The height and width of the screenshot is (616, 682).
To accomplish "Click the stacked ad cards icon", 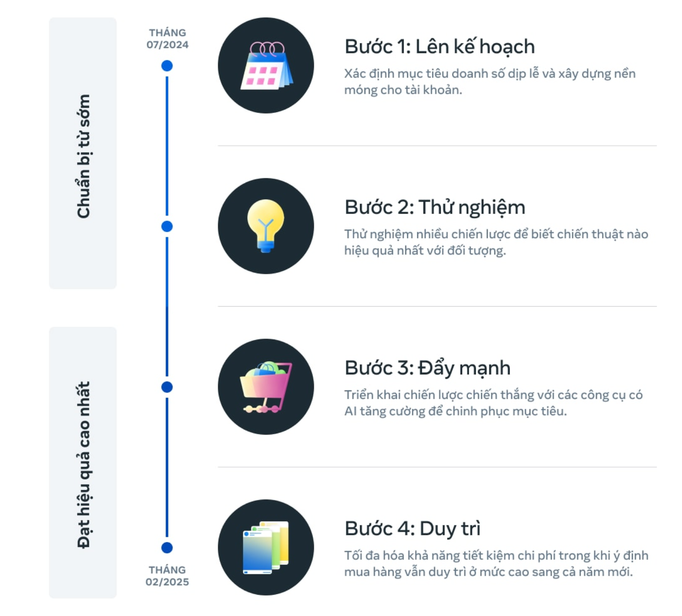I will (x=266, y=547).
